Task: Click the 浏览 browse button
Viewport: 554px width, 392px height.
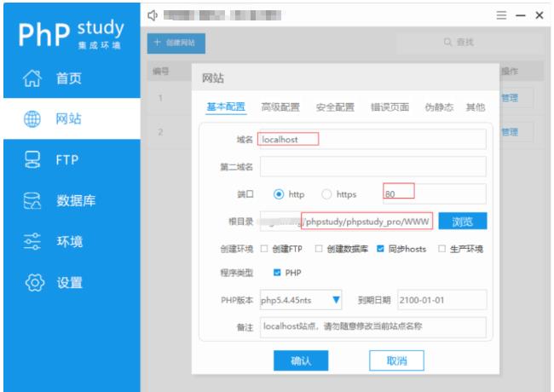Action: [x=463, y=222]
